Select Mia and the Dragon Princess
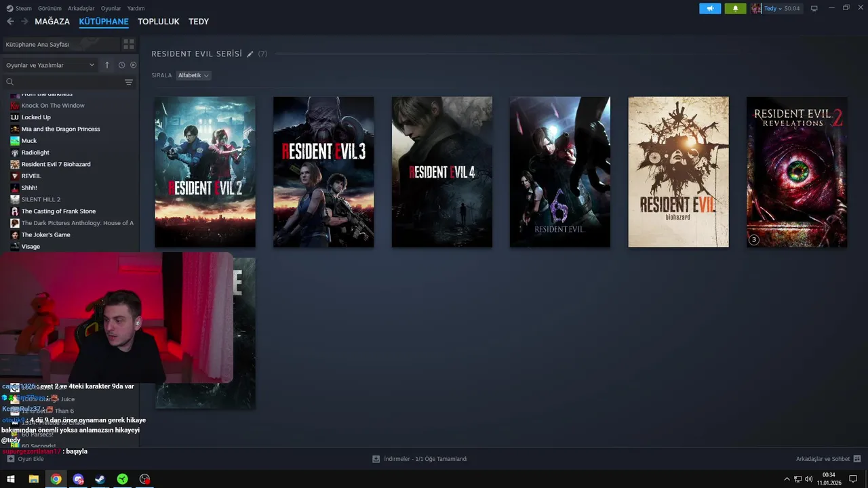This screenshot has height=488, width=868. pos(60,129)
